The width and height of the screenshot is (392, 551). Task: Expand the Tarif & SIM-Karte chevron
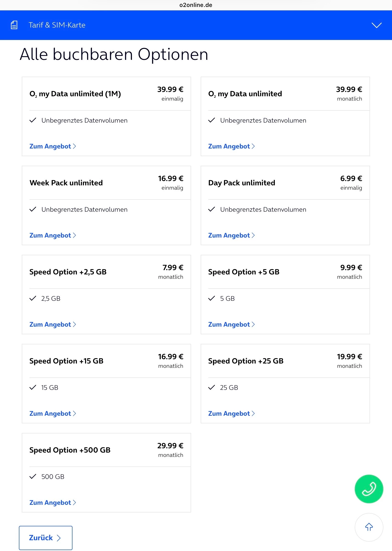[376, 25]
